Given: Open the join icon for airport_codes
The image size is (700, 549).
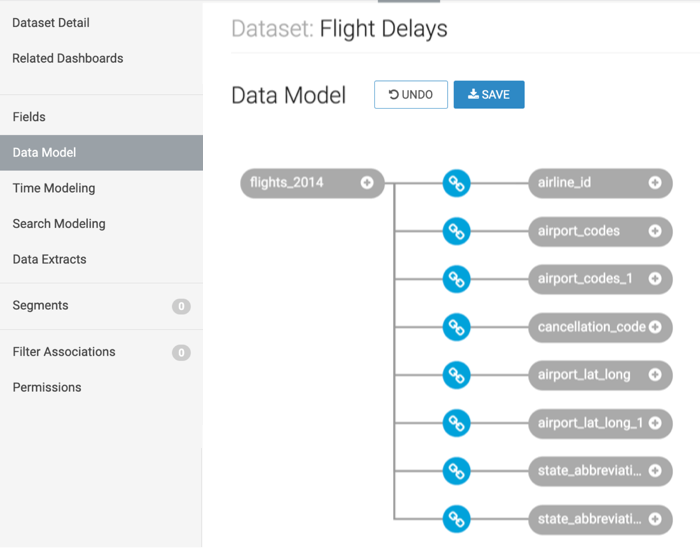Looking at the screenshot, I should click(456, 231).
